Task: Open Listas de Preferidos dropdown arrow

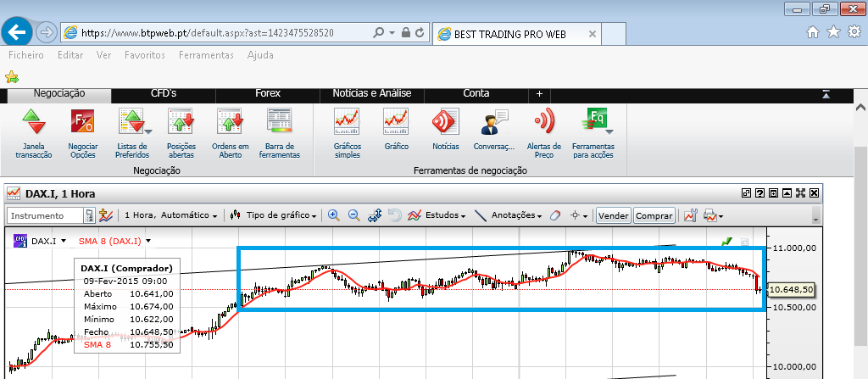Action: point(147,132)
